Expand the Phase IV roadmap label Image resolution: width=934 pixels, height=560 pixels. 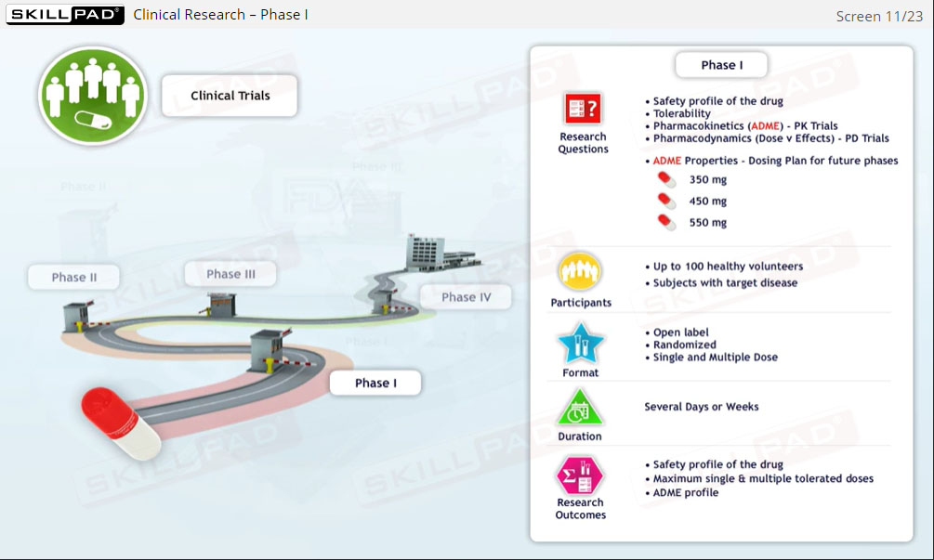(465, 296)
